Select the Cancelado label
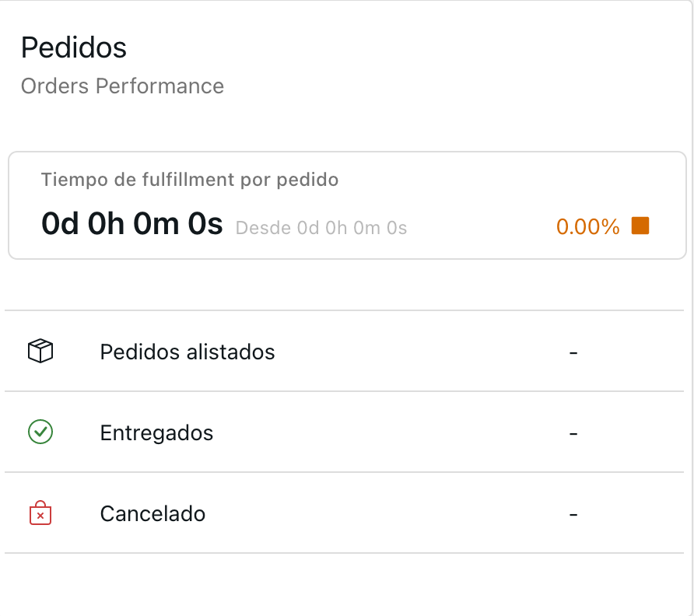The height and width of the screenshot is (616, 694). tap(152, 514)
